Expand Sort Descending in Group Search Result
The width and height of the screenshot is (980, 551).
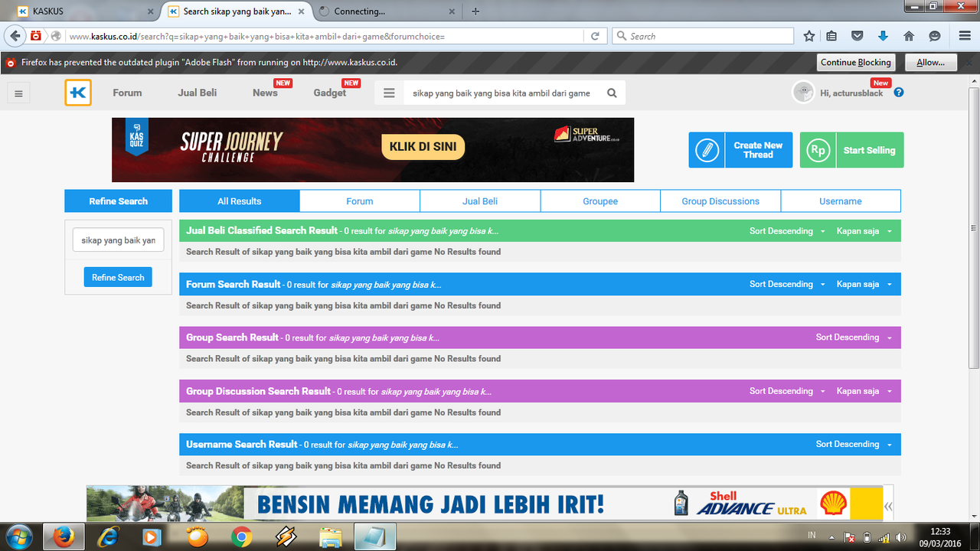click(854, 337)
